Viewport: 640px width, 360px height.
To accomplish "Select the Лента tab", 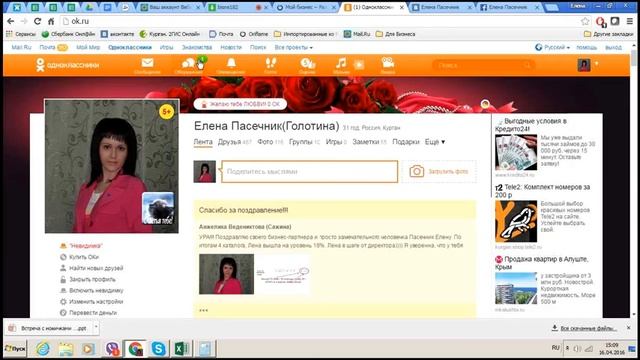I will click(203, 142).
